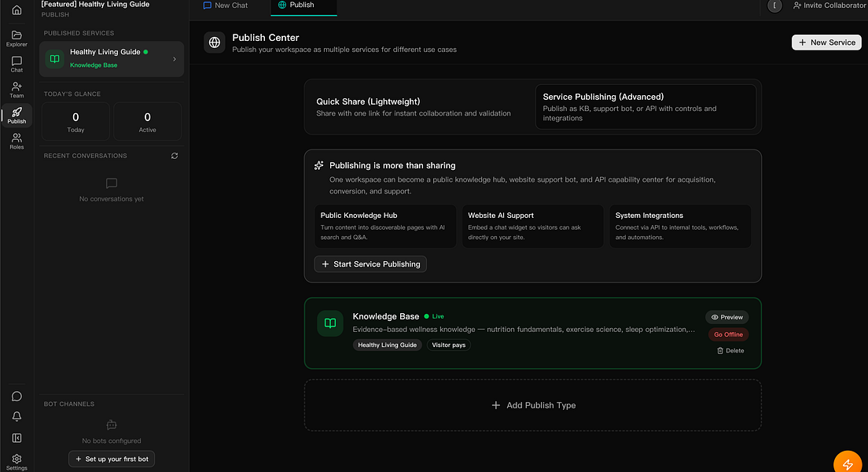Viewport: 868px width, 472px height.
Task: Open the Team sidebar icon
Action: [x=17, y=90]
